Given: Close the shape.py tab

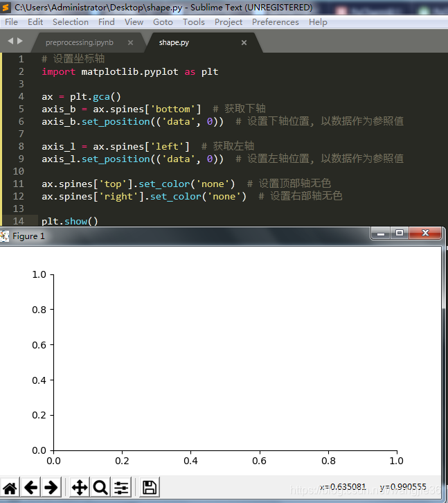Looking at the screenshot, I should (x=244, y=43).
